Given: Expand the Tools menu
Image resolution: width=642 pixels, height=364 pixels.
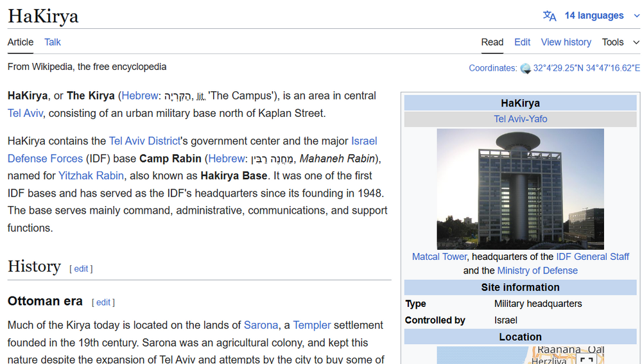Looking at the screenshot, I should coord(620,42).
